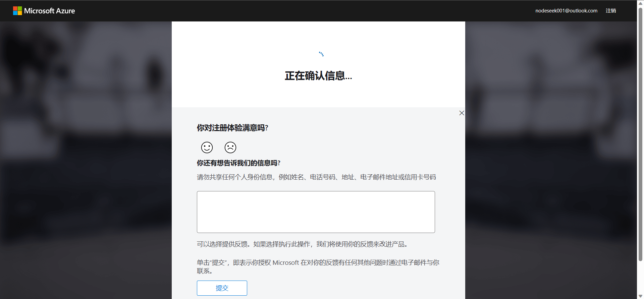This screenshot has width=644, height=299.
Task: Submit feedback with the 提交 button
Action: pos(222,288)
